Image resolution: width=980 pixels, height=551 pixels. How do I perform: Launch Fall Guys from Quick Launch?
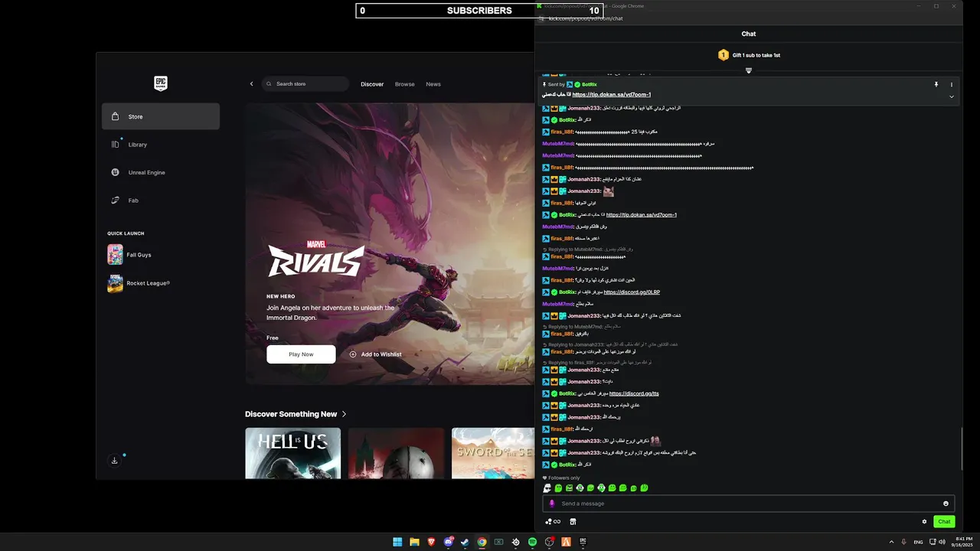pos(161,255)
